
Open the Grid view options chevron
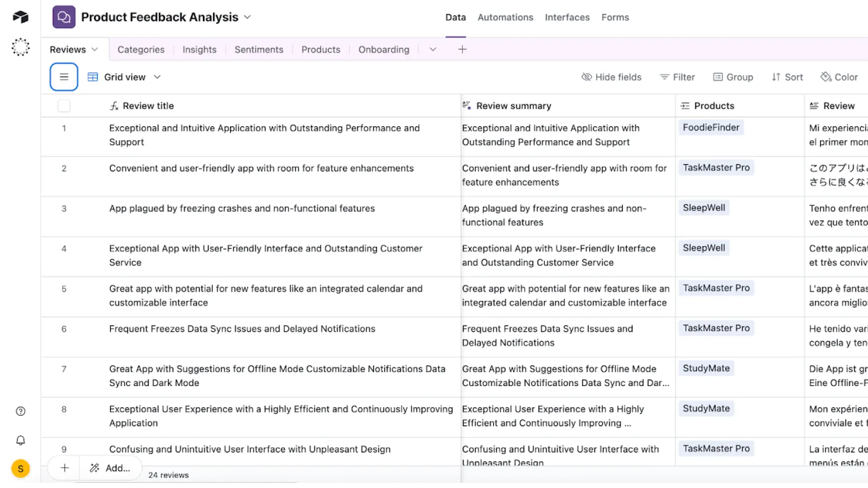(x=157, y=77)
